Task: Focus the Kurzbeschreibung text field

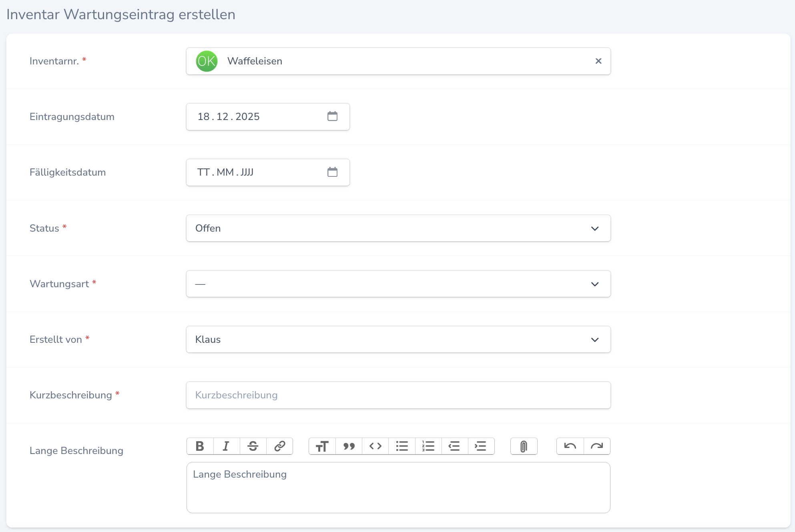Action: click(x=398, y=395)
